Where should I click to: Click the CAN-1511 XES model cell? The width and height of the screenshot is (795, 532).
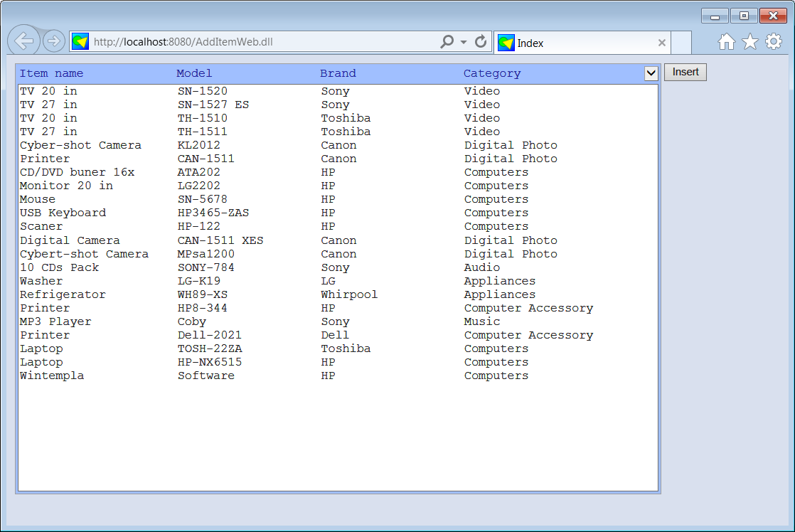click(x=220, y=240)
